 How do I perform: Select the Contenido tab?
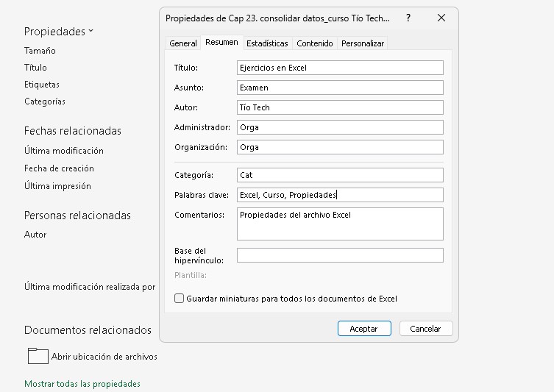pos(315,43)
